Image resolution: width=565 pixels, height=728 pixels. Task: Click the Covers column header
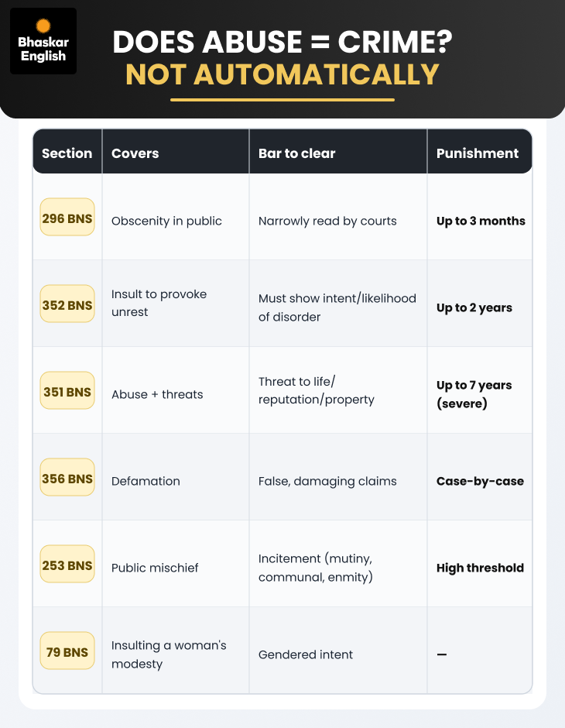[x=135, y=153]
